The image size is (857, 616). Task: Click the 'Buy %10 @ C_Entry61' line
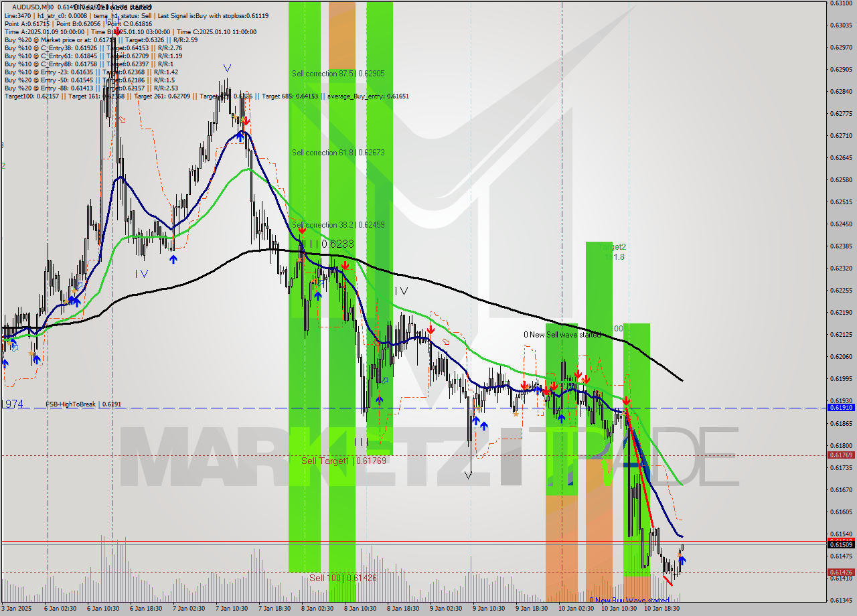(93, 56)
